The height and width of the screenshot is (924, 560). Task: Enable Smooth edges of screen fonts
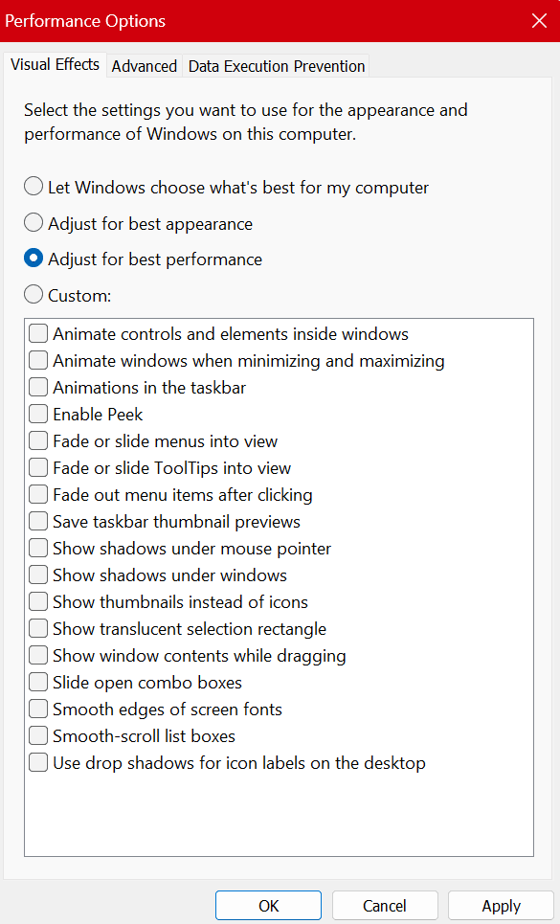(x=37, y=709)
